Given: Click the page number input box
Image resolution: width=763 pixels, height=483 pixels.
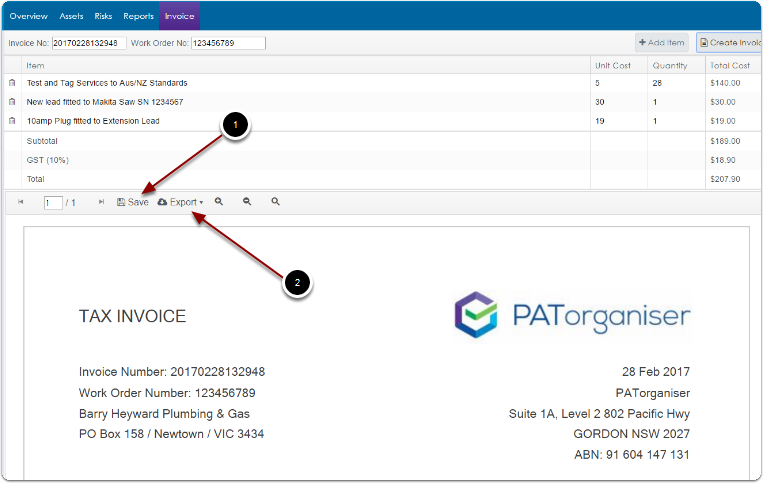Looking at the screenshot, I should tap(53, 202).
